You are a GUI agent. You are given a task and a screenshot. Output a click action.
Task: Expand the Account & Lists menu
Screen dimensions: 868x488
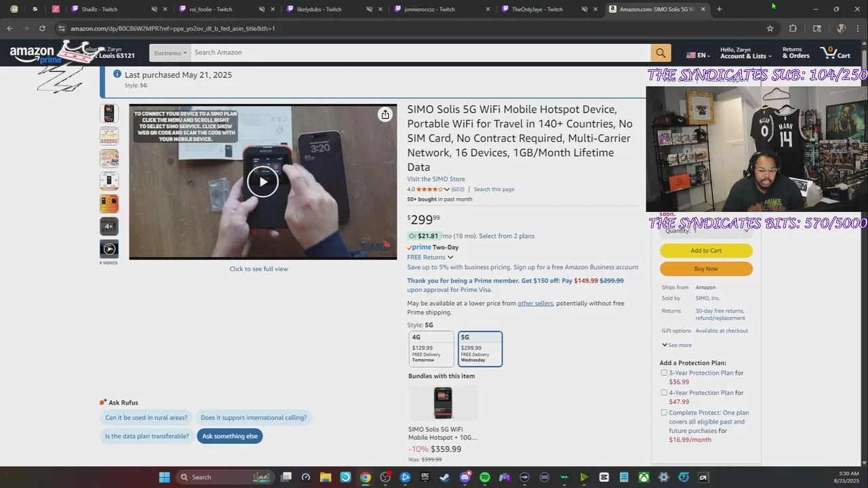[x=745, y=53]
